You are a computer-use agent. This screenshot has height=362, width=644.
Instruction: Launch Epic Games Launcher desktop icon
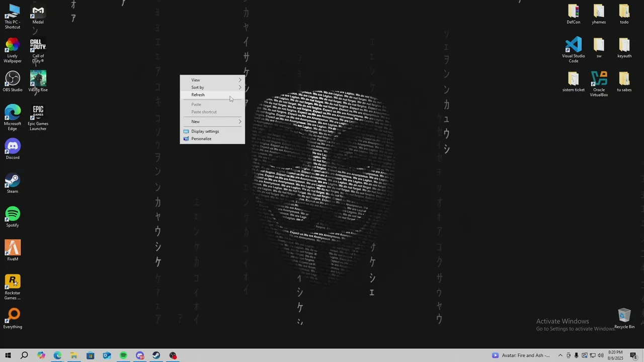pos(38,118)
